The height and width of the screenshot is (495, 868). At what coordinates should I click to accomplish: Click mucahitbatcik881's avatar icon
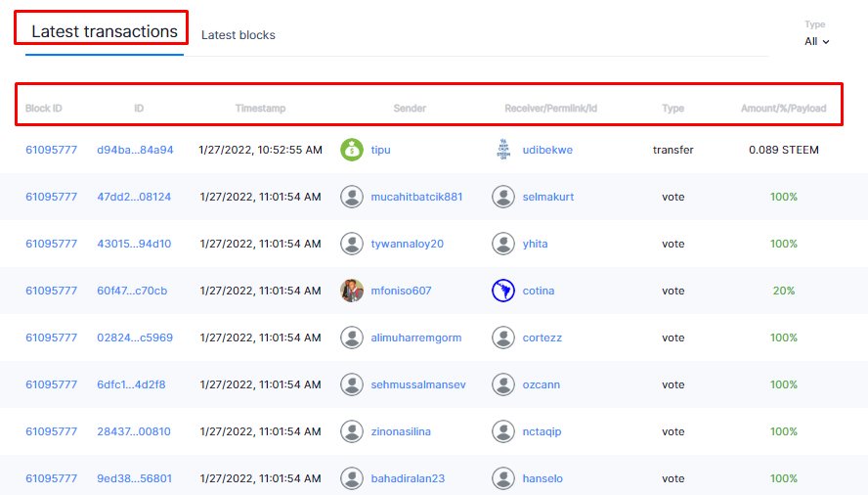click(x=352, y=197)
